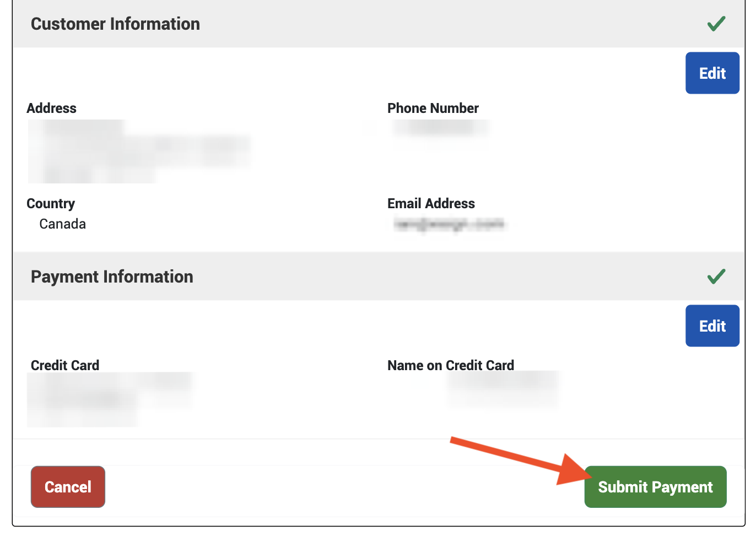Click the blurred email address value
The width and height of the screenshot is (756, 542).
pos(449,224)
